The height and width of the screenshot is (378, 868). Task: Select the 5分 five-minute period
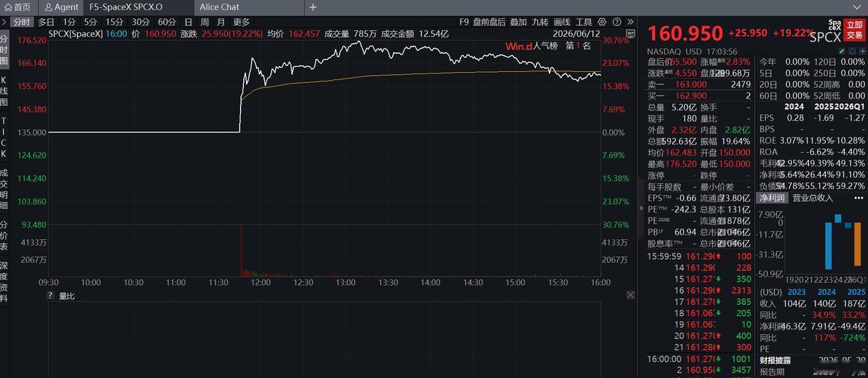click(x=91, y=22)
